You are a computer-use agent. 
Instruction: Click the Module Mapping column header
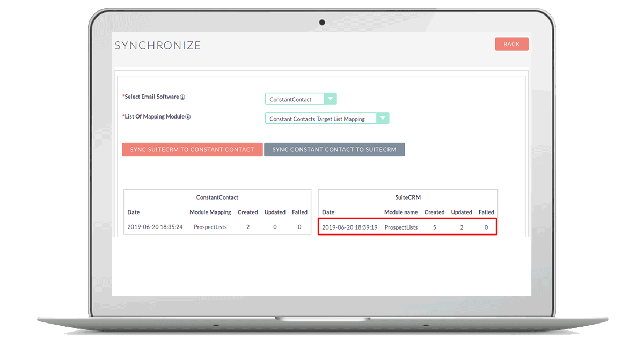pyautogui.click(x=210, y=212)
